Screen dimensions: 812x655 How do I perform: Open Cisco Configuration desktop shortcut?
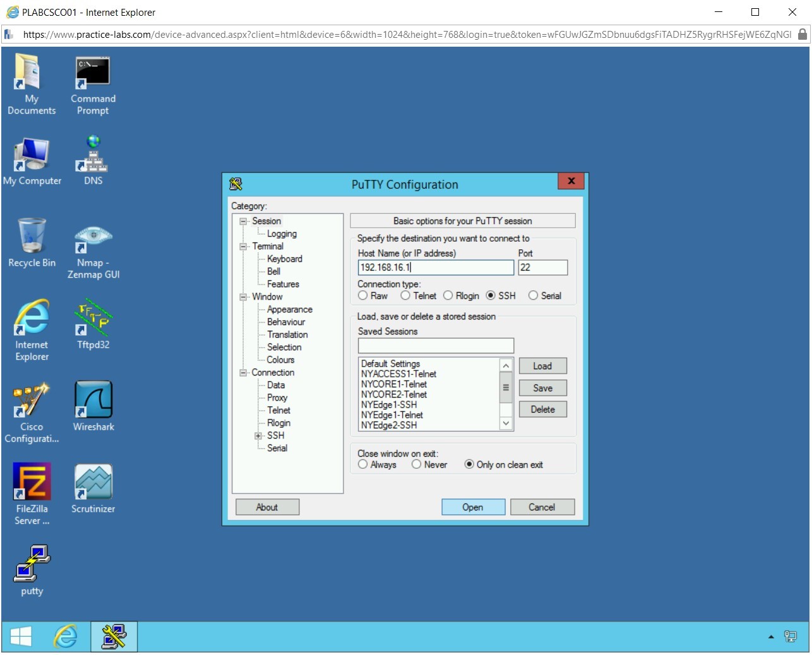coord(32,412)
